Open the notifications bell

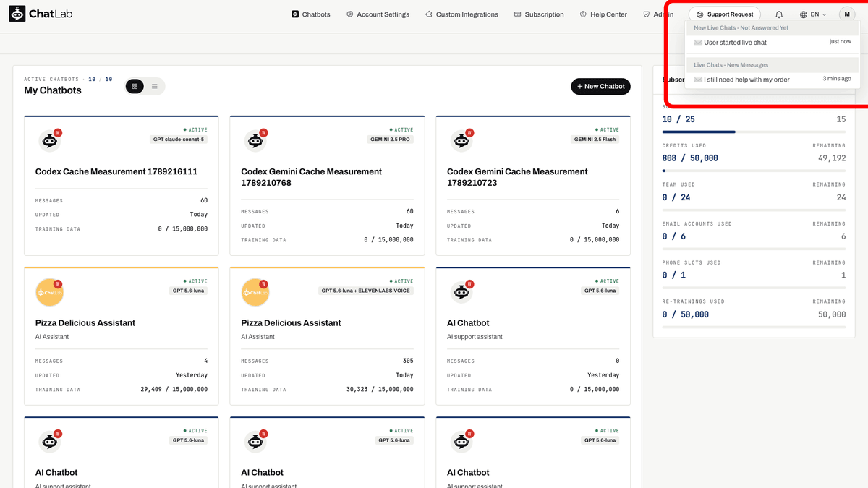point(779,14)
